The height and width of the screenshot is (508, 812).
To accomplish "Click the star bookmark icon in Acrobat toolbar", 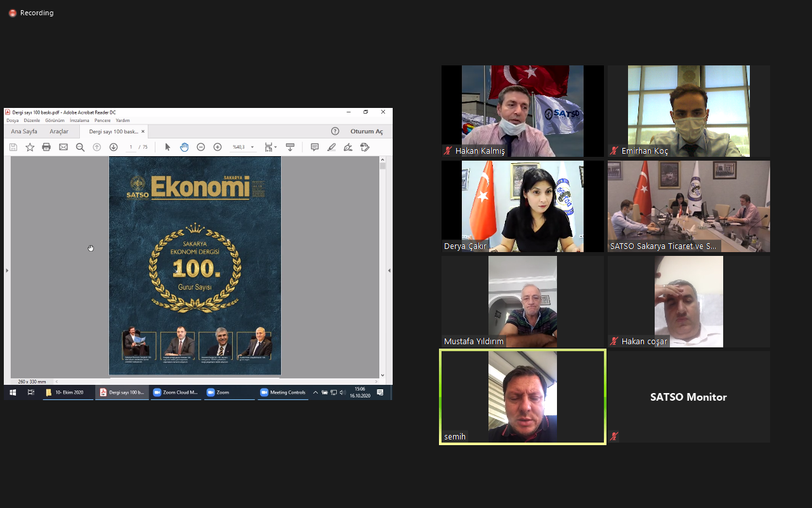I will point(30,147).
